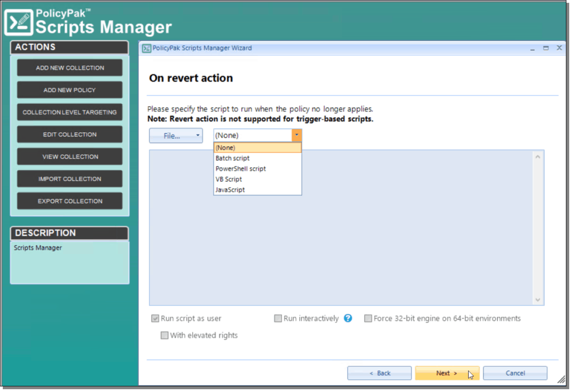The width and height of the screenshot is (572, 392).
Task: Open the File... dropdown
Action: [175, 135]
